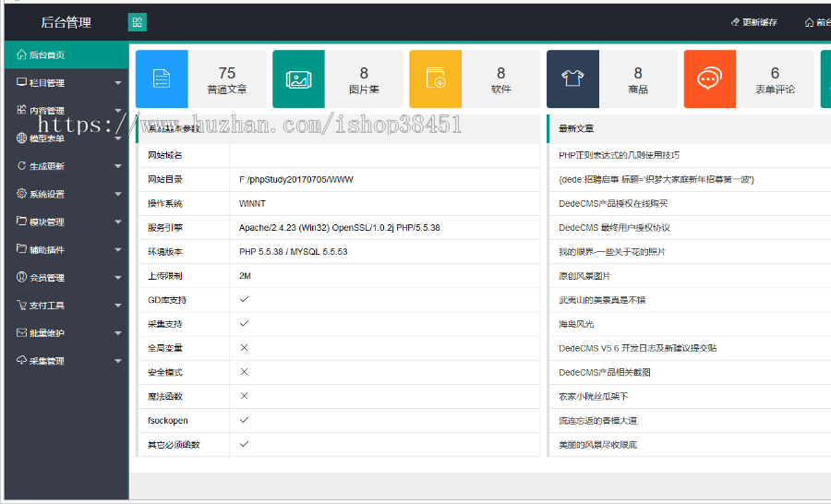Expand the 采集管理 dropdown arrow
Viewport: 831px width, 504px height.
117,361
